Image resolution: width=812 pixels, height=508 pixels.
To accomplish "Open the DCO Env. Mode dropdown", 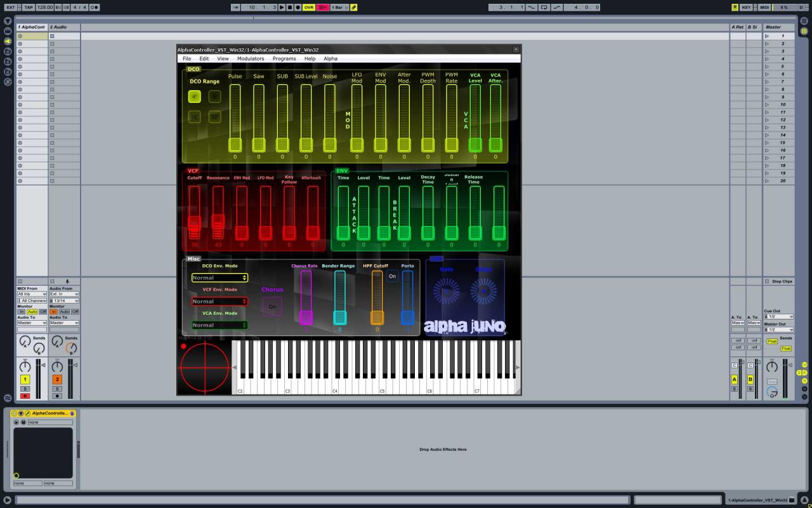I will click(219, 277).
